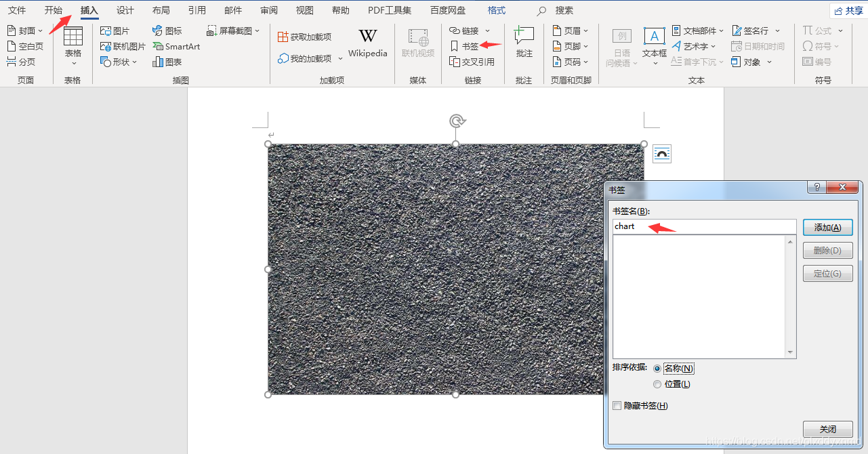The height and width of the screenshot is (454, 868).
Task: Switch to the Layout (布局) tab
Action: click(x=161, y=10)
